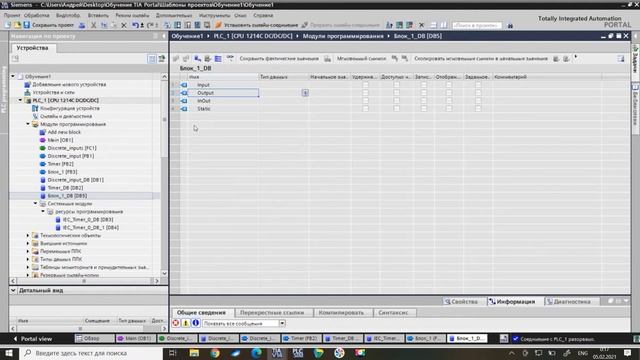Click the Undo arrow icon
The width and height of the screenshot is (640, 360).
coord(135,25)
